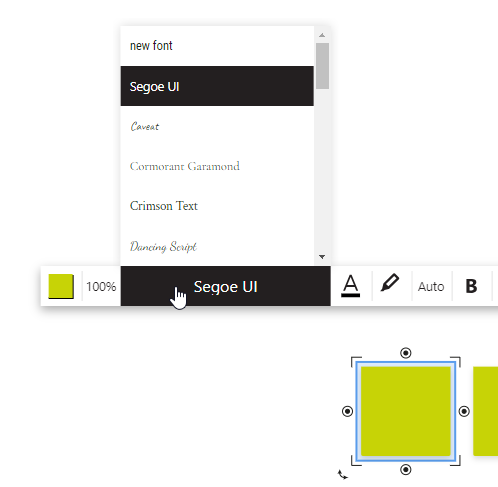Choose the 'new font' list entry
Viewport: 498px width, 487px height.
pyautogui.click(x=217, y=46)
